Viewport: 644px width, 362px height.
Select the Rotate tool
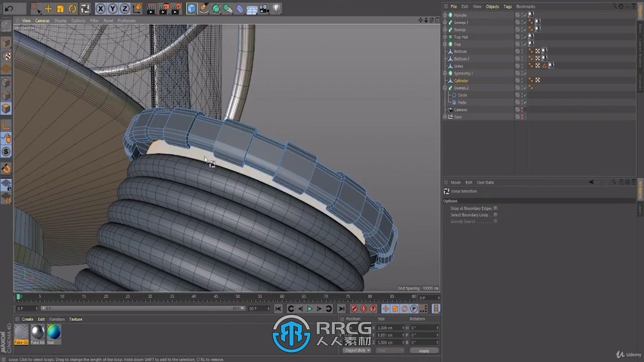coord(72,9)
